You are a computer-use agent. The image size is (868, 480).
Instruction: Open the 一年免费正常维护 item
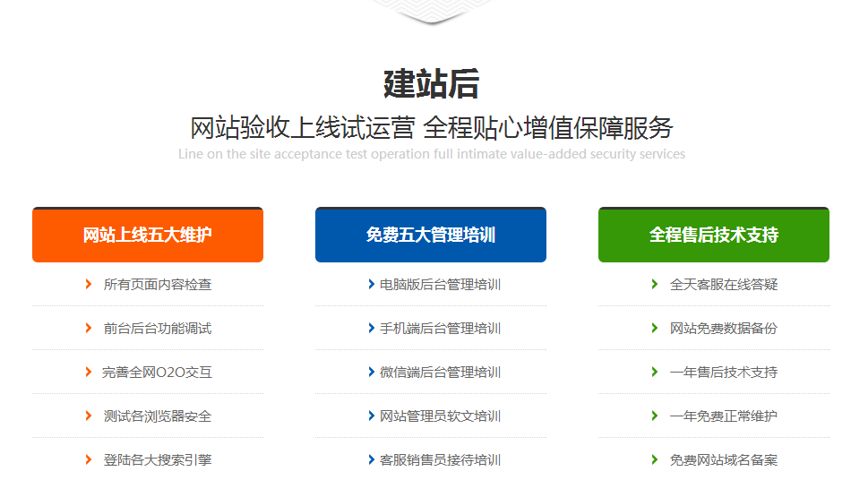(724, 416)
